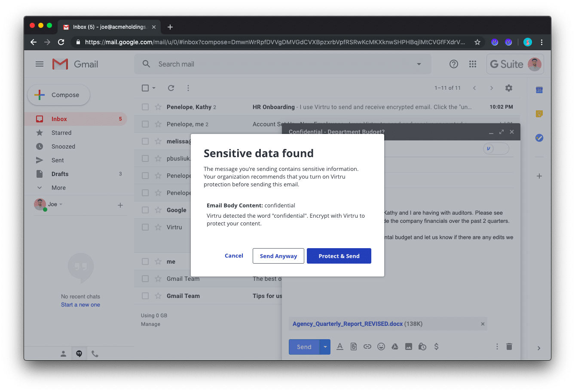Discard the draft with the trash icon
This screenshot has height=392, width=575.
[509, 346]
